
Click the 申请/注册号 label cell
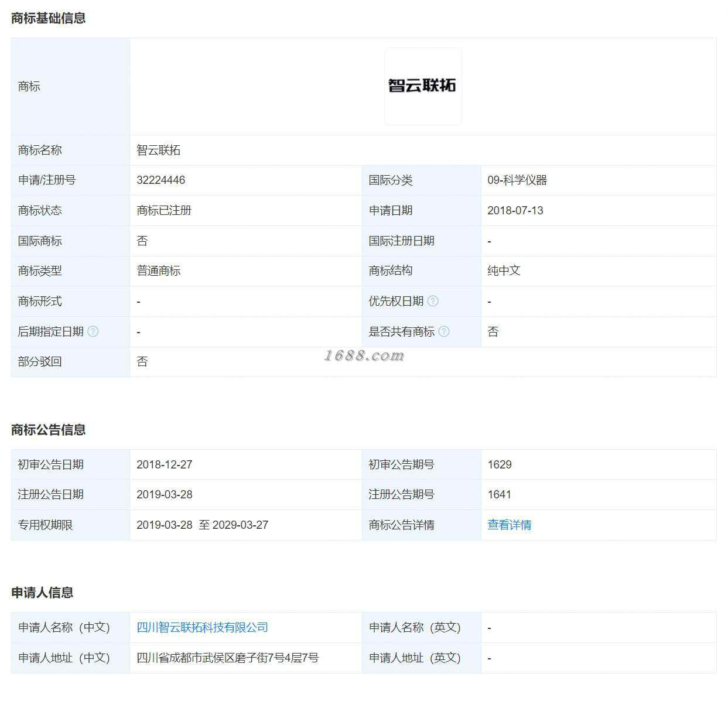coord(70,180)
